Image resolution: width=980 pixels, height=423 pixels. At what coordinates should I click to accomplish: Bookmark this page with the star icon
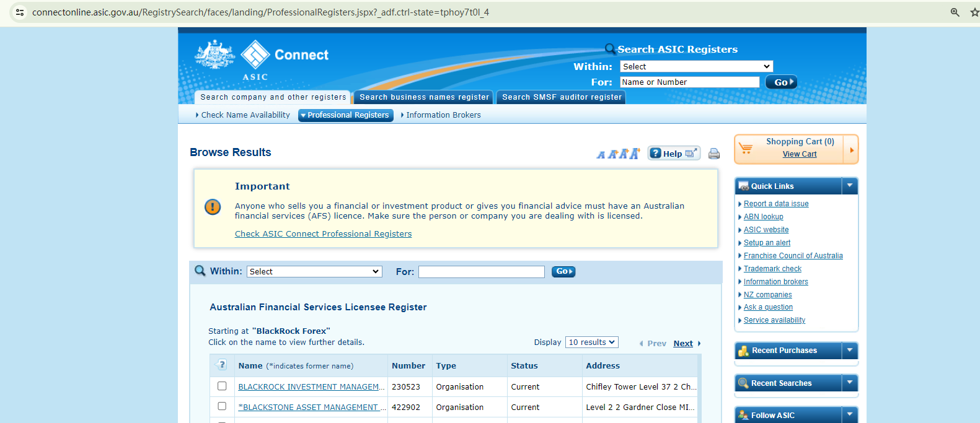click(974, 12)
